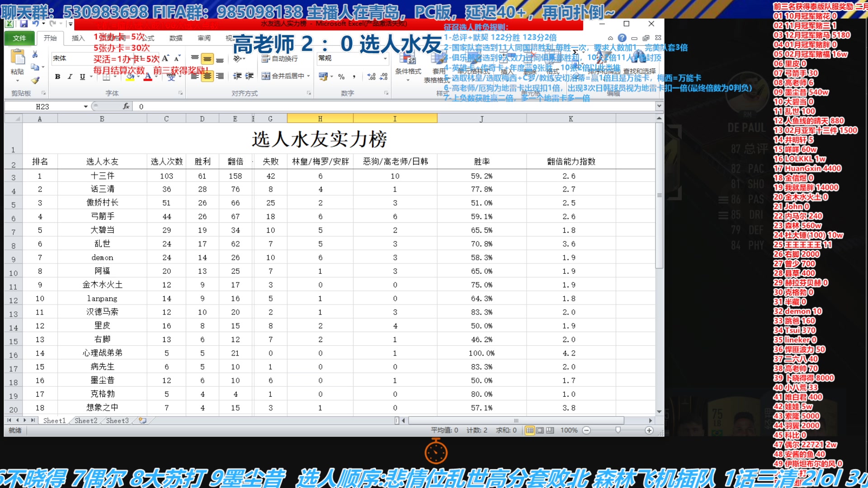Click the Percent style icon
This screenshot has height=488, width=868.
click(341, 77)
